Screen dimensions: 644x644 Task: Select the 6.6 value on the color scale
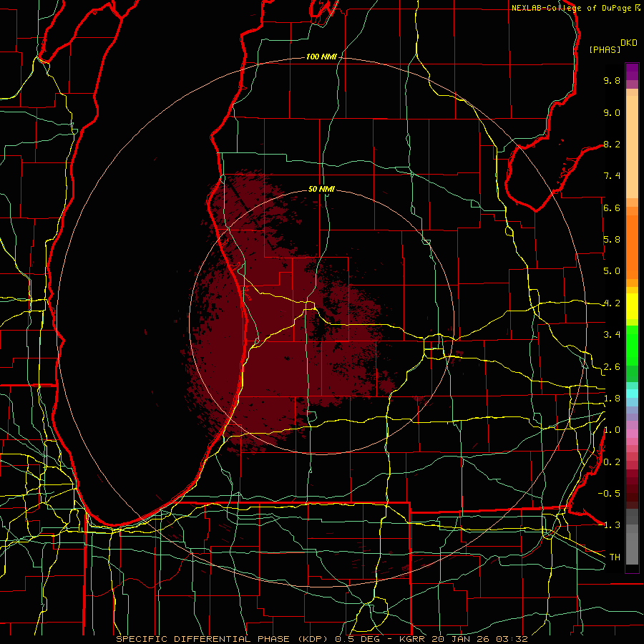coord(612,208)
